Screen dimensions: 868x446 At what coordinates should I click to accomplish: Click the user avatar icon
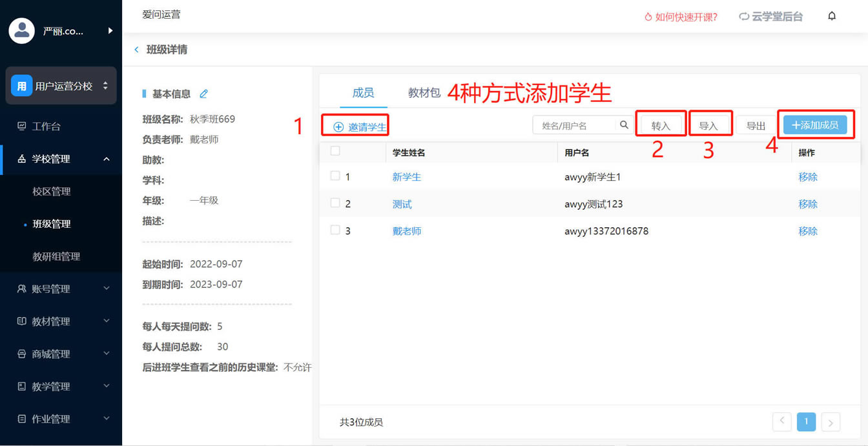point(22,31)
